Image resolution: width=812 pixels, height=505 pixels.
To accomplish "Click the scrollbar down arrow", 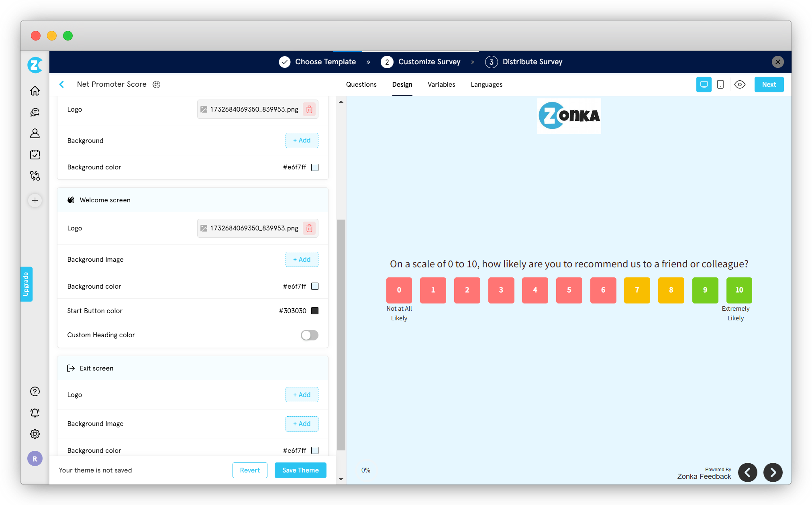I will click(x=341, y=479).
